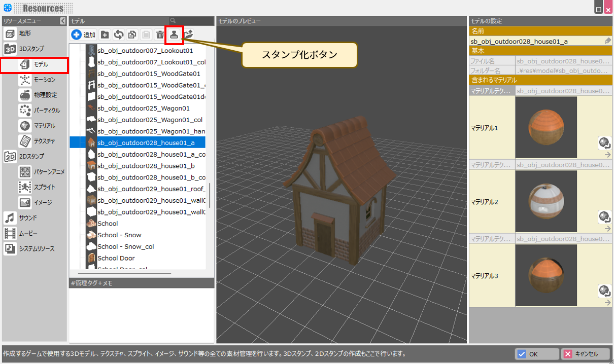Click the duplicate model icon

click(132, 35)
